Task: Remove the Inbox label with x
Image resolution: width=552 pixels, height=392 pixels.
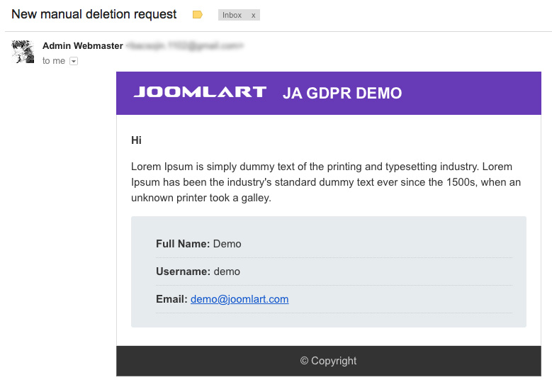Action: tap(253, 15)
